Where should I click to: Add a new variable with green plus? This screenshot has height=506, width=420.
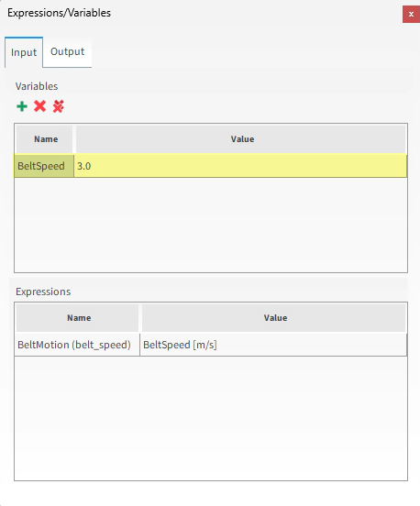coord(22,106)
